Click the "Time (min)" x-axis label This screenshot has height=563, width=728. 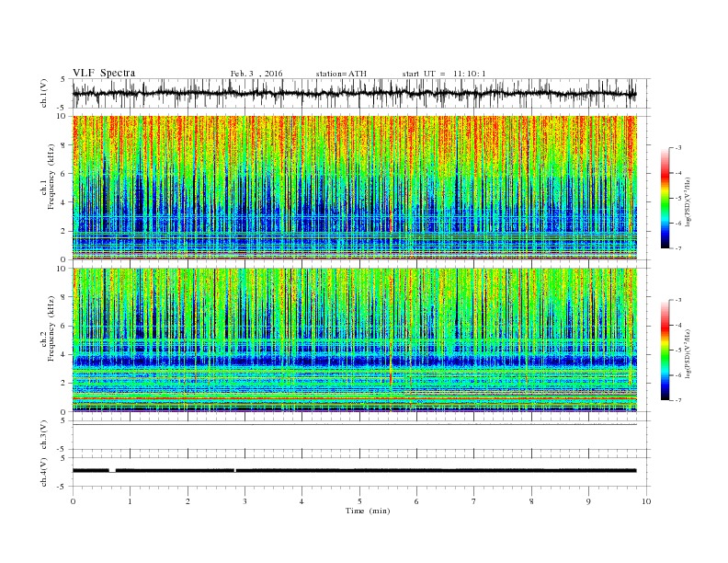368,511
